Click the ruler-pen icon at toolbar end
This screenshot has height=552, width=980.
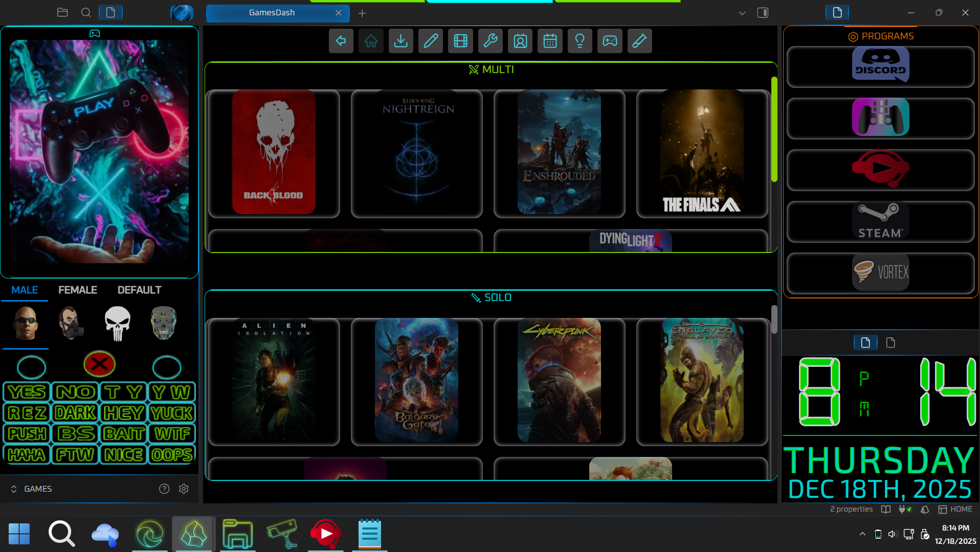click(x=639, y=41)
